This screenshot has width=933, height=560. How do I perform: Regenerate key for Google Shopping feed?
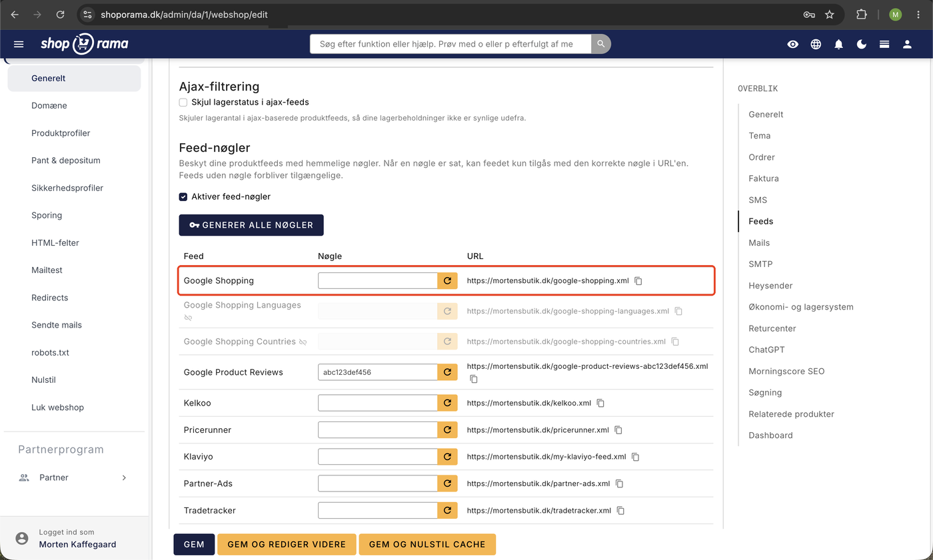click(447, 280)
